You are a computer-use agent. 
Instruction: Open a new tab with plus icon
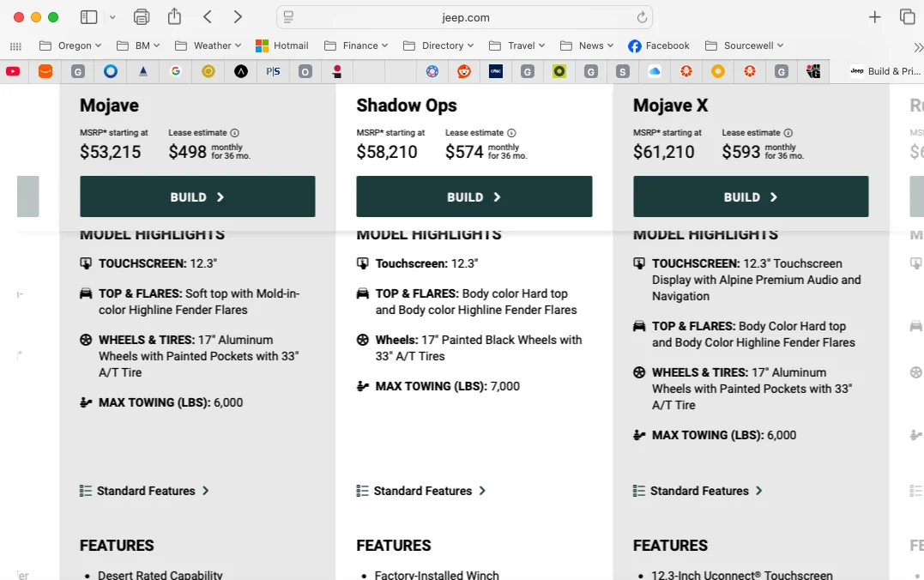point(874,17)
